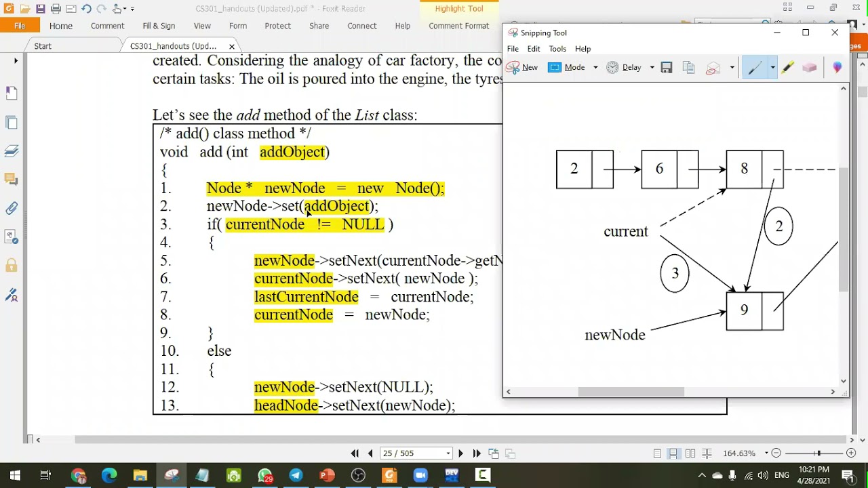Click the Hand tool icon in Foxit toolbar
Viewport: 868px width, 488px height.
click(117, 9)
